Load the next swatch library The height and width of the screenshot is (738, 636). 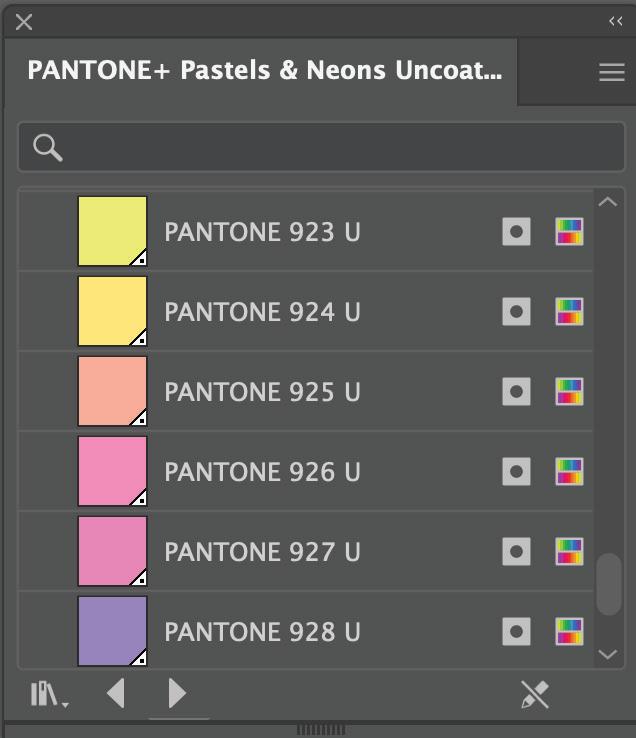(x=177, y=693)
